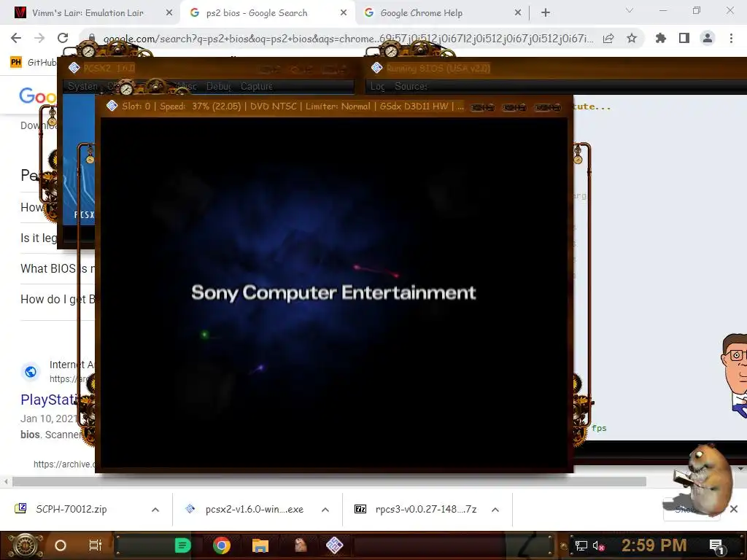Click the Google logo
This screenshot has height=560, width=747.
[x=37, y=96]
